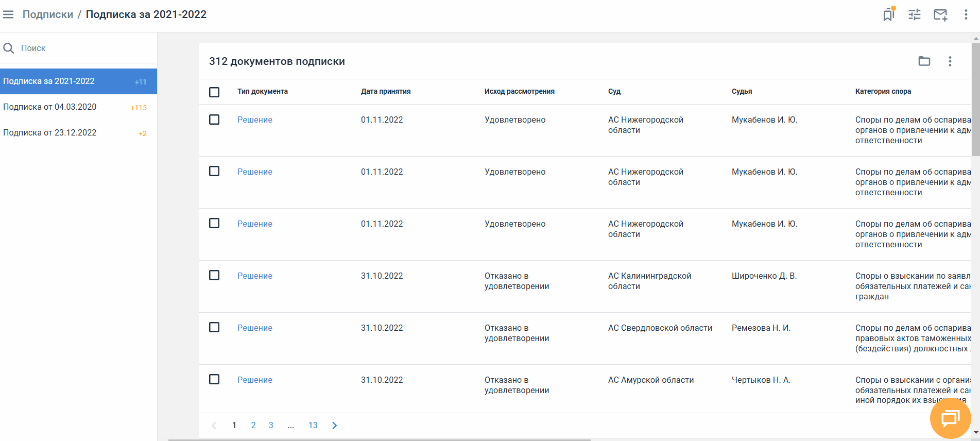980x441 pixels.
Task: Go to page 3
Action: pyautogui.click(x=271, y=426)
